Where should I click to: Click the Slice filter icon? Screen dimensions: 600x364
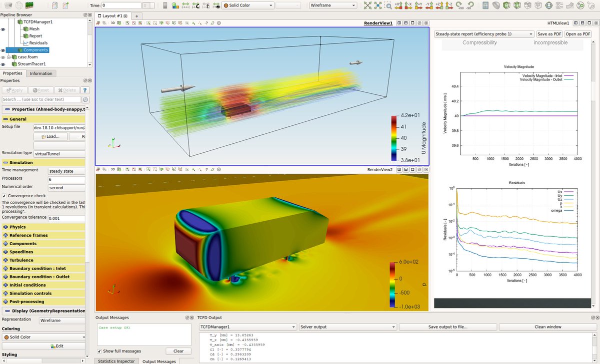(x=516, y=5)
